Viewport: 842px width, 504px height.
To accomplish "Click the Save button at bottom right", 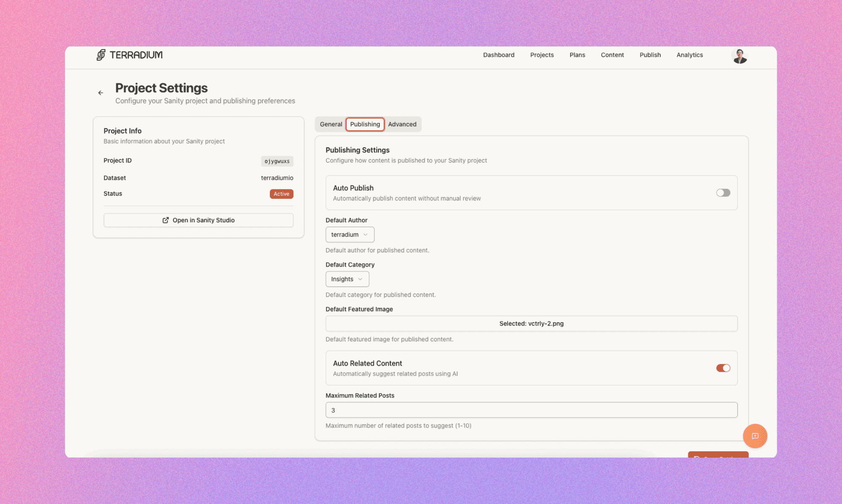I will pyautogui.click(x=718, y=457).
